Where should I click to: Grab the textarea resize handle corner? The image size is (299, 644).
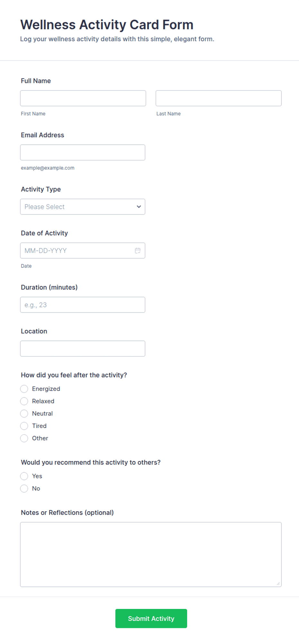pyautogui.click(x=278, y=584)
